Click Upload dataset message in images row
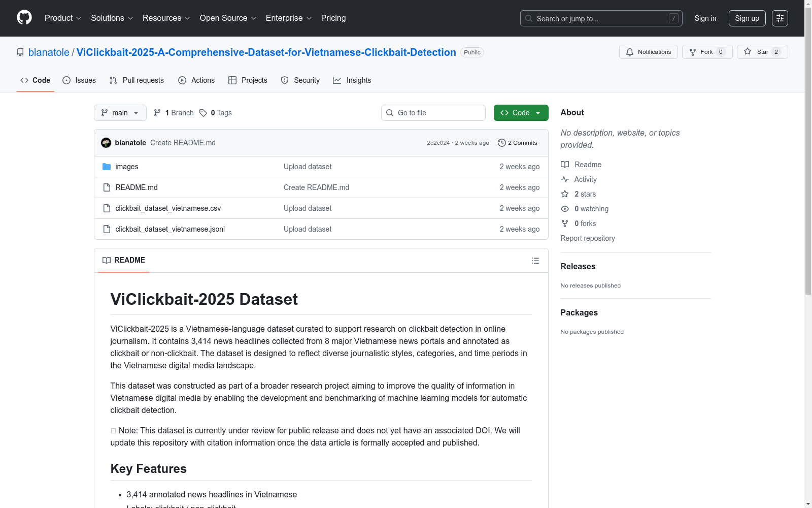 coord(308,167)
